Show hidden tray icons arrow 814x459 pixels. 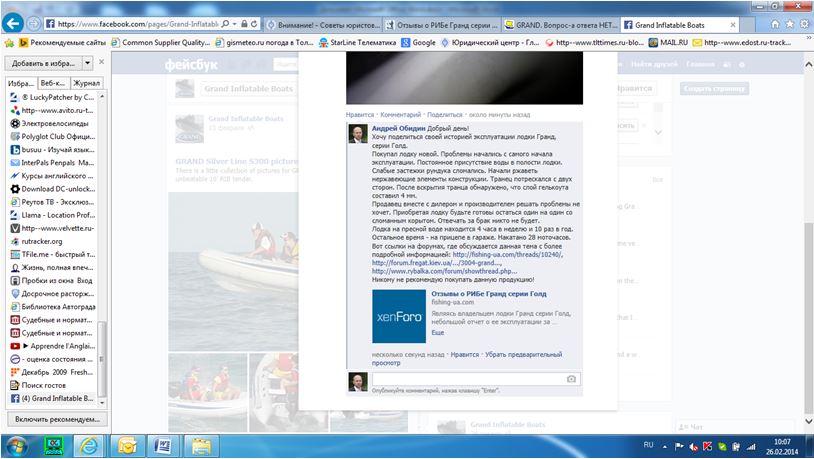click(664, 446)
